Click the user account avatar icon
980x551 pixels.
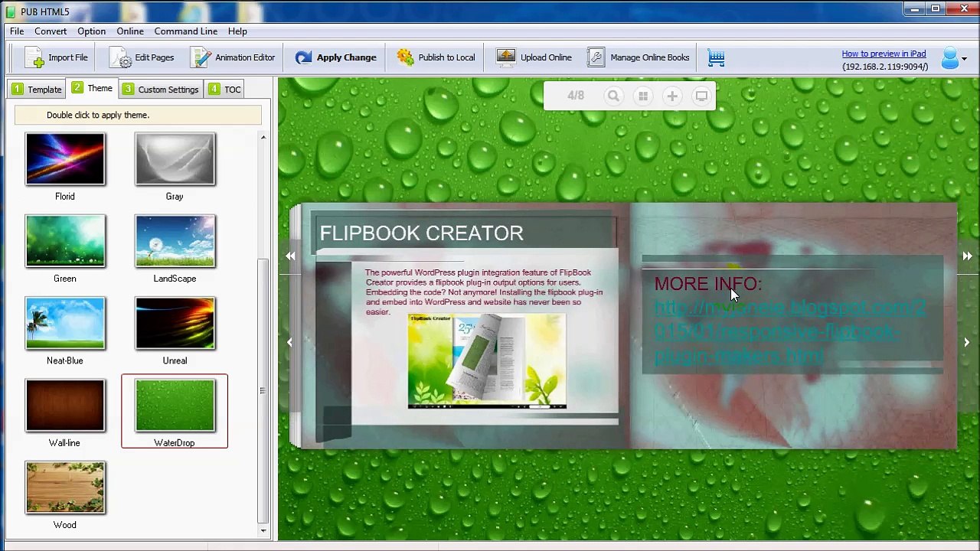949,58
